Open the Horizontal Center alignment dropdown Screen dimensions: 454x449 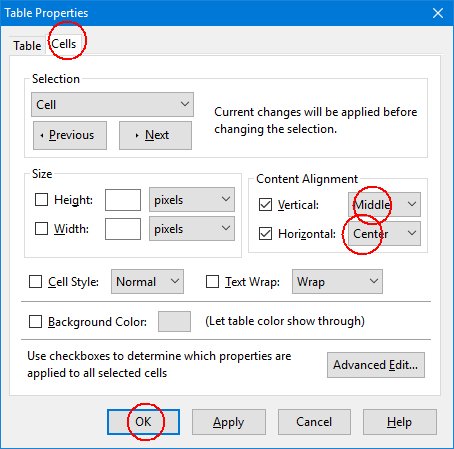coord(384,233)
